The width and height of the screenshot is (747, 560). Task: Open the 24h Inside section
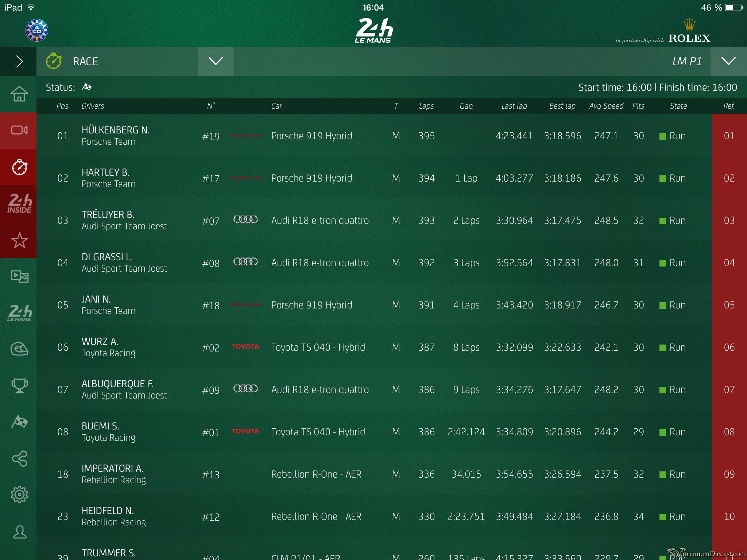[x=19, y=203]
